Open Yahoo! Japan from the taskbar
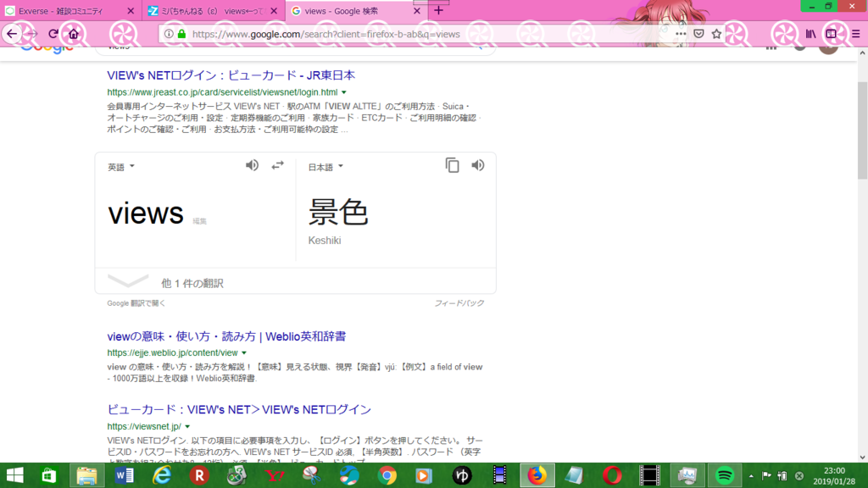The width and height of the screenshot is (868, 488). pos(275,475)
